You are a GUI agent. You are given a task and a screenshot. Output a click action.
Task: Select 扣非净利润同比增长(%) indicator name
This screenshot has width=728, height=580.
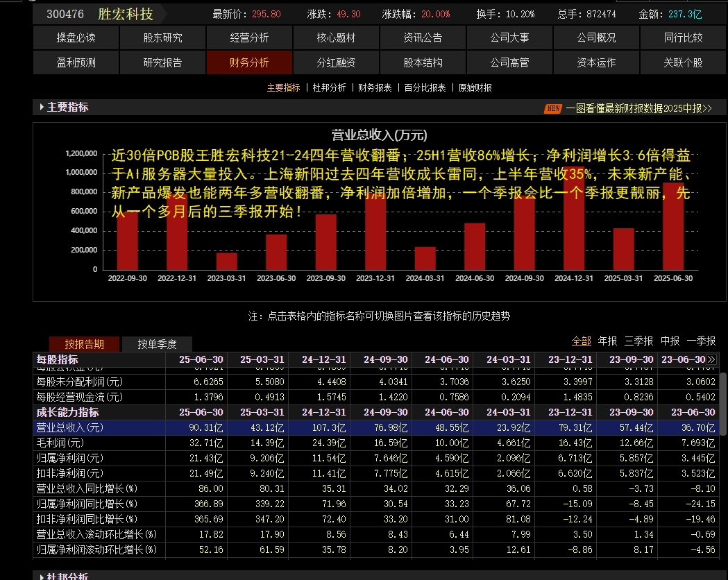(87, 519)
